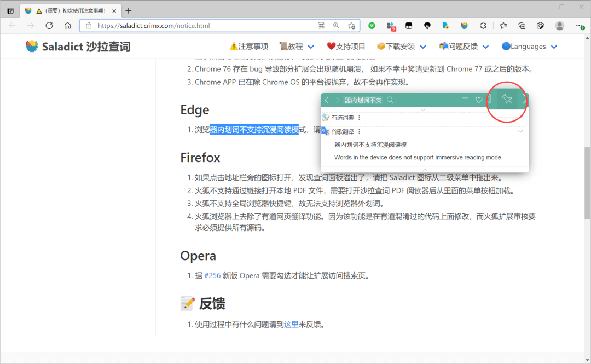The width and height of the screenshot is (591, 364).
Task: Select the 初次使用注意事项 browser tab
Action: (71, 10)
